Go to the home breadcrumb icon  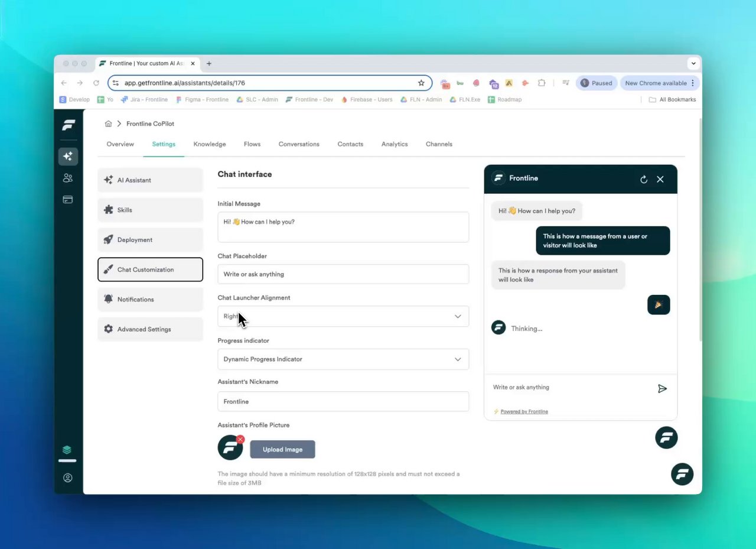(108, 124)
